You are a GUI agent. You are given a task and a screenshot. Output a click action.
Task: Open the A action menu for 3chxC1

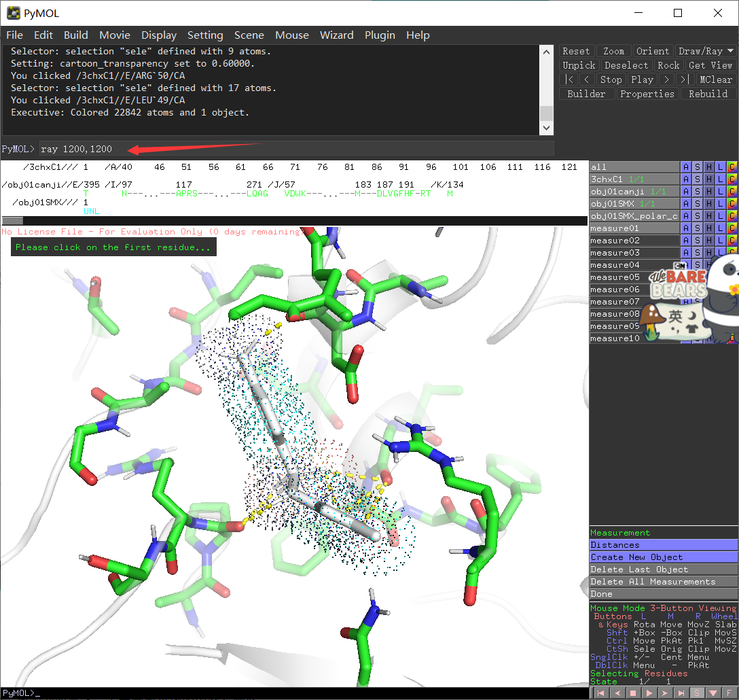685,179
